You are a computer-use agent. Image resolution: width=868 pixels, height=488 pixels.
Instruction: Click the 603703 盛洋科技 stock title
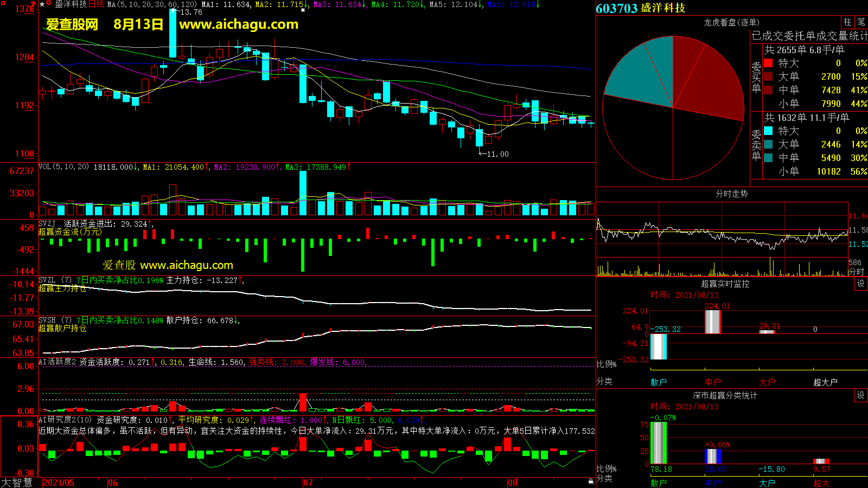pyautogui.click(x=640, y=8)
